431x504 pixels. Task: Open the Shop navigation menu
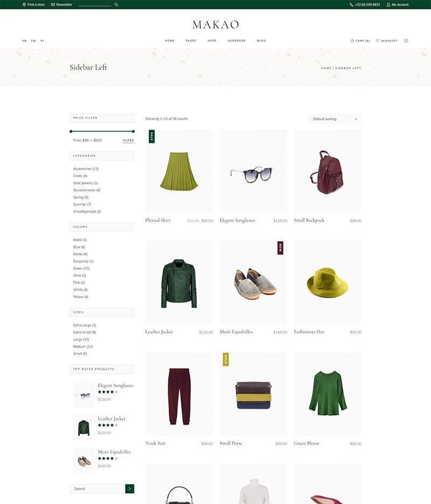pos(212,41)
